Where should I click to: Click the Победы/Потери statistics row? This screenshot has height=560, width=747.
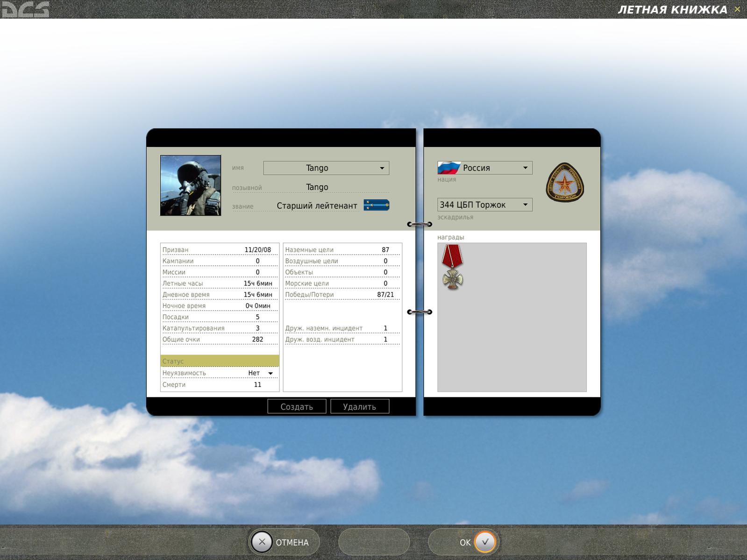342,295
